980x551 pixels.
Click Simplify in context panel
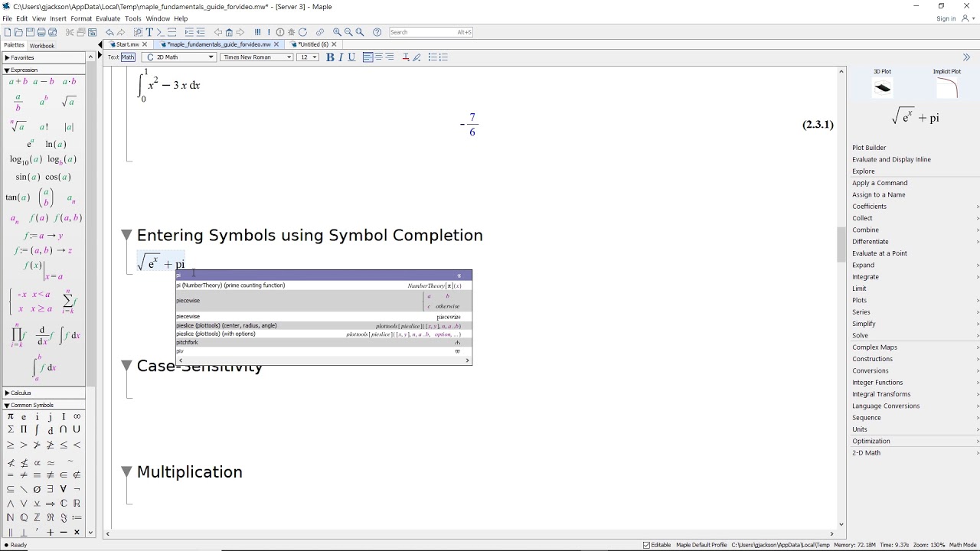click(864, 324)
